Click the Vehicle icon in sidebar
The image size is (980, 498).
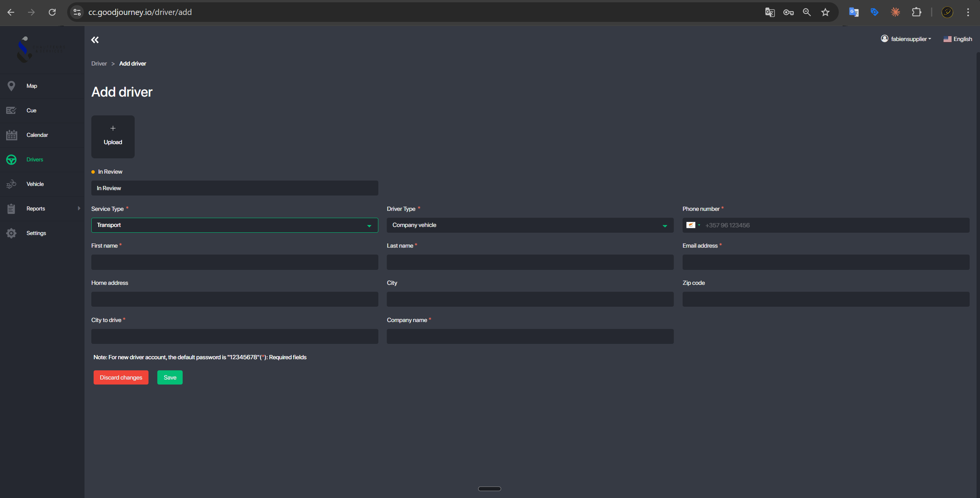(x=11, y=184)
